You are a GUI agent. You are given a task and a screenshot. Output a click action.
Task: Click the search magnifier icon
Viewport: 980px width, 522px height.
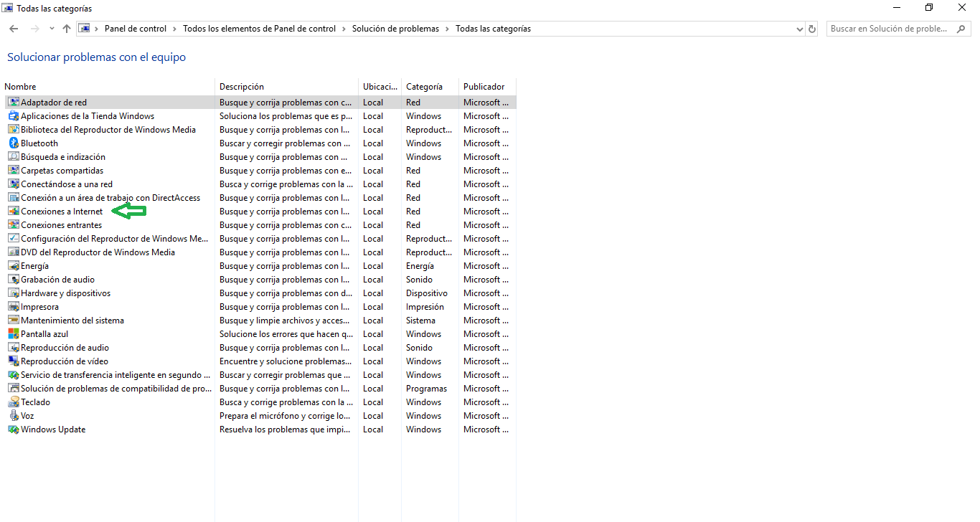[x=962, y=29]
